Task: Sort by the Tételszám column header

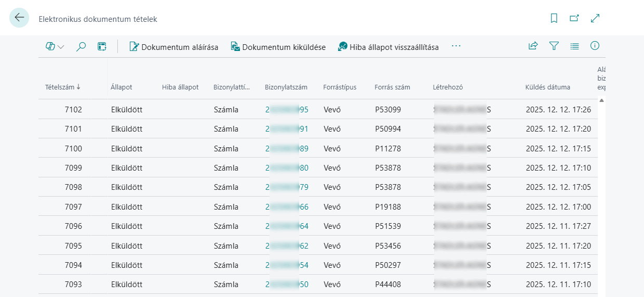Action: tap(62, 87)
